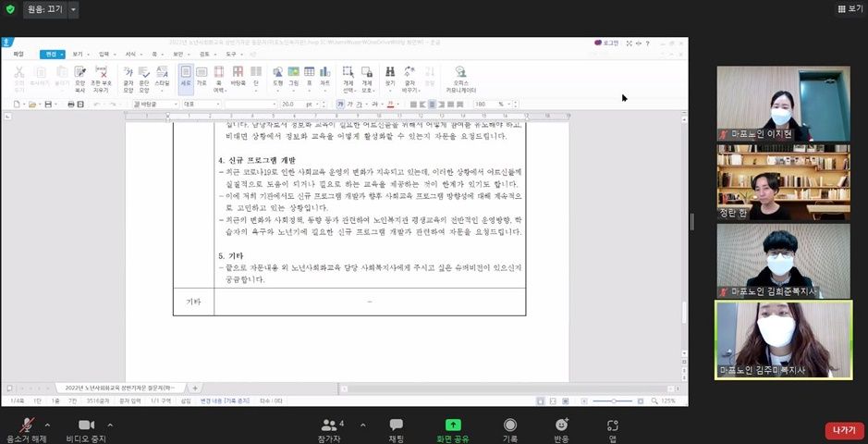This screenshot has width=868, height=444.
Task: Click the 화면 공유 share screen button
Action: pos(453,430)
